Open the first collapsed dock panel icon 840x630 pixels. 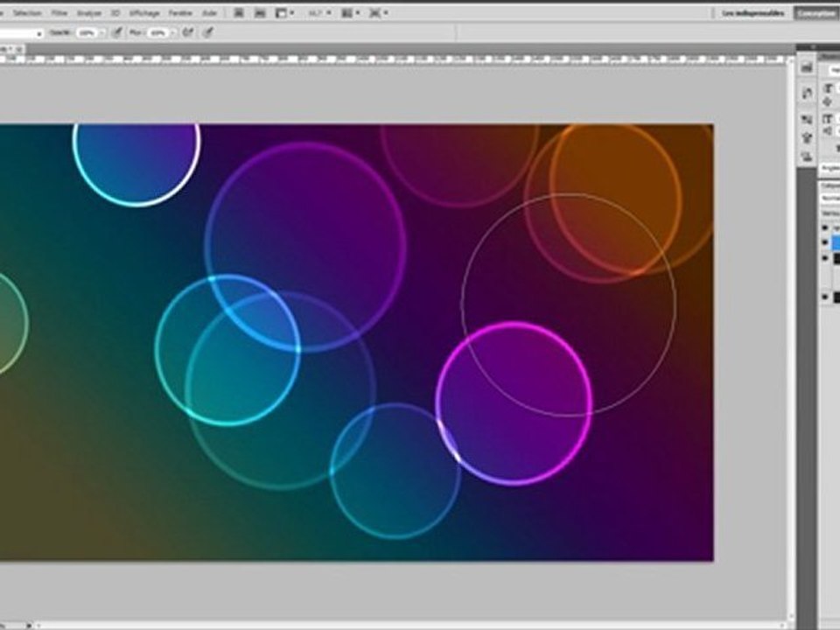click(807, 67)
